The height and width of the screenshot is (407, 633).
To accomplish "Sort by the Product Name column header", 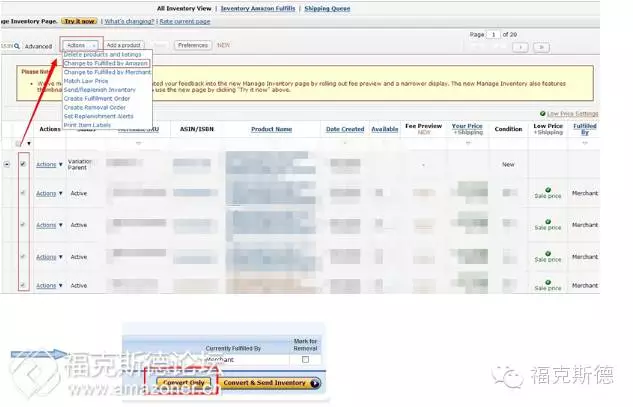I will coord(272,129).
